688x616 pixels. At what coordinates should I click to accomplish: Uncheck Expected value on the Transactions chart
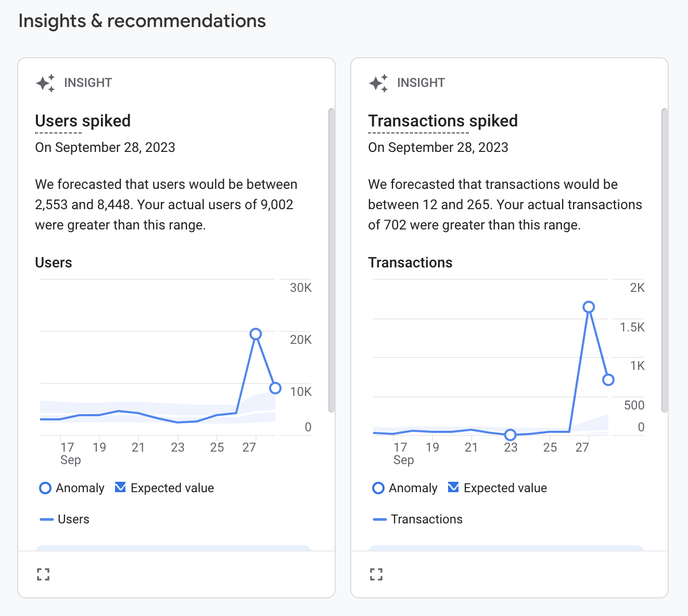pyautogui.click(x=453, y=487)
